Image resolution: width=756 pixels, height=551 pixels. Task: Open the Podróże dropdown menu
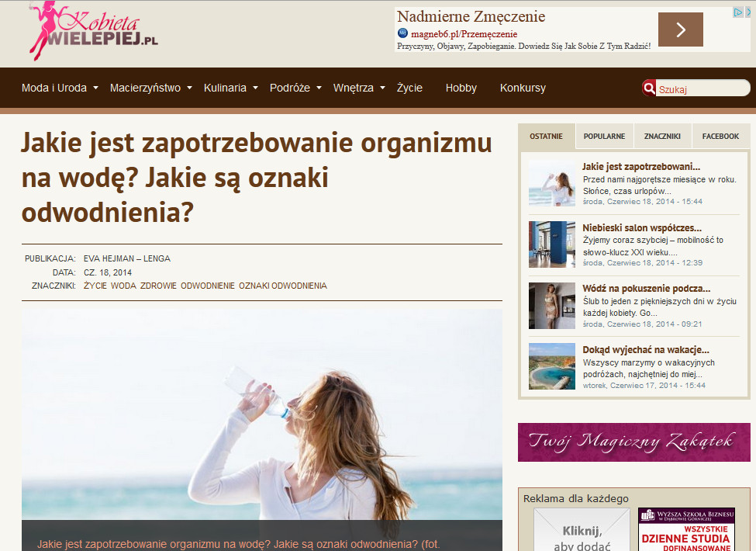pos(295,88)
